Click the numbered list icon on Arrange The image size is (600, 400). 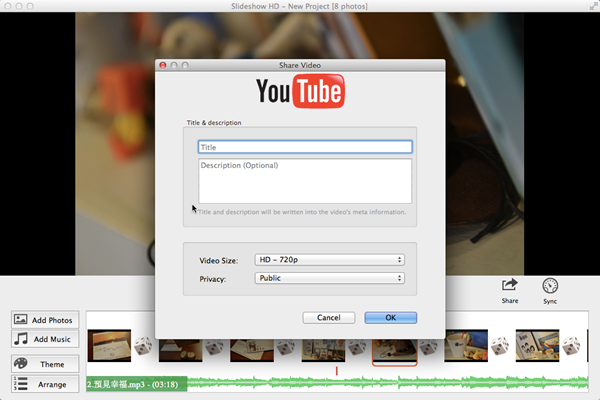pos(21,384)
